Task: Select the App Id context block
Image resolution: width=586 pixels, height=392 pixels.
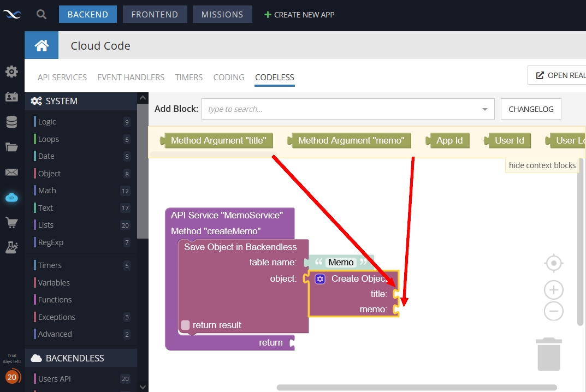Action: (448, 140)
